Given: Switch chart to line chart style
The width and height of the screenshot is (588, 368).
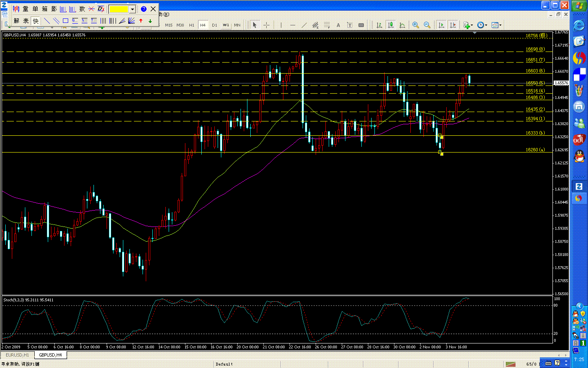Looking at the screenshot, I should coord(402,25).
